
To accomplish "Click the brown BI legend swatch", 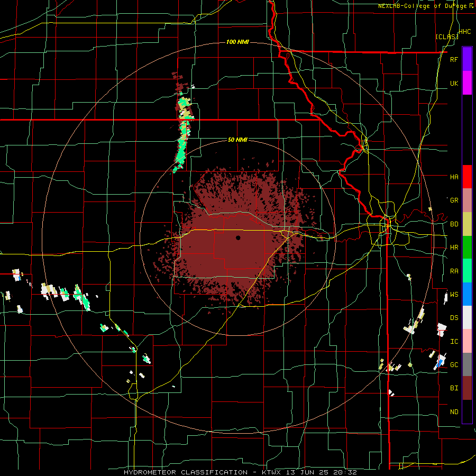I will 467,388.
